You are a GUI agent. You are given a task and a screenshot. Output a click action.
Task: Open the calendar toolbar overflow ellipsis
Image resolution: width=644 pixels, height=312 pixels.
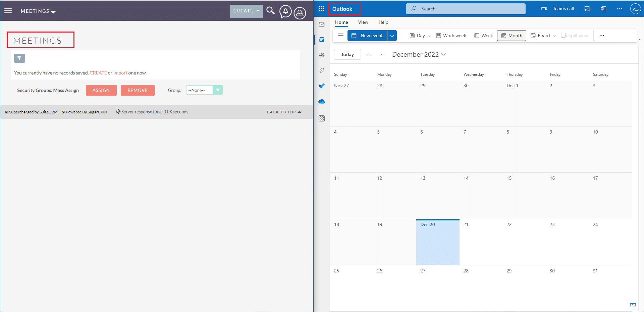pyautogui.click(x=602, y=36)
